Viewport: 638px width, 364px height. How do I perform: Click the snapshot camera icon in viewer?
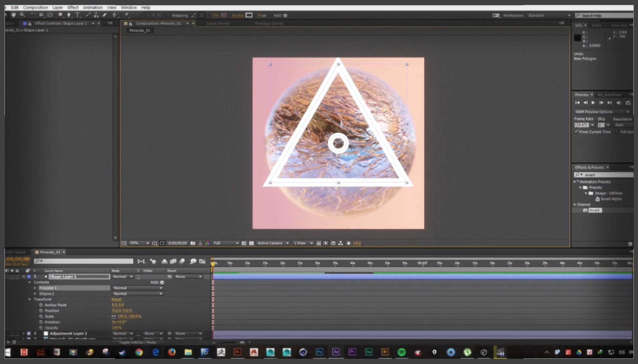193,243
